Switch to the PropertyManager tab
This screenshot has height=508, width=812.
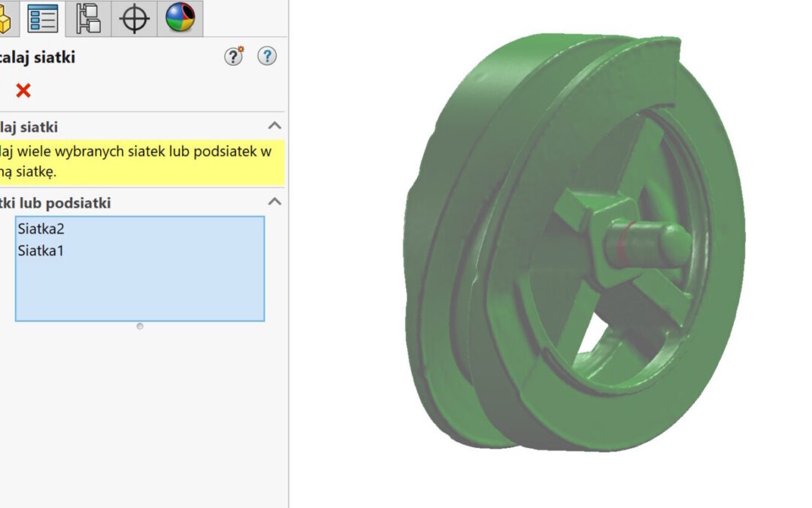point(43,19)
